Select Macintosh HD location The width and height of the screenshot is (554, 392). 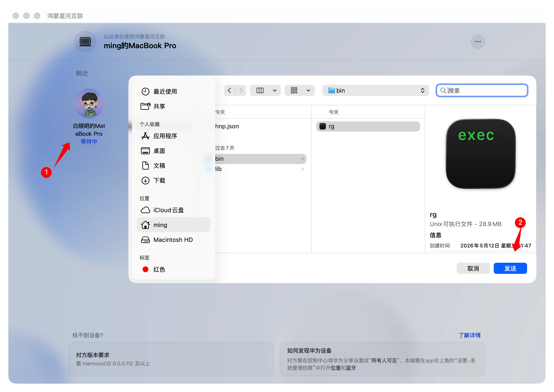pos(173,240)
